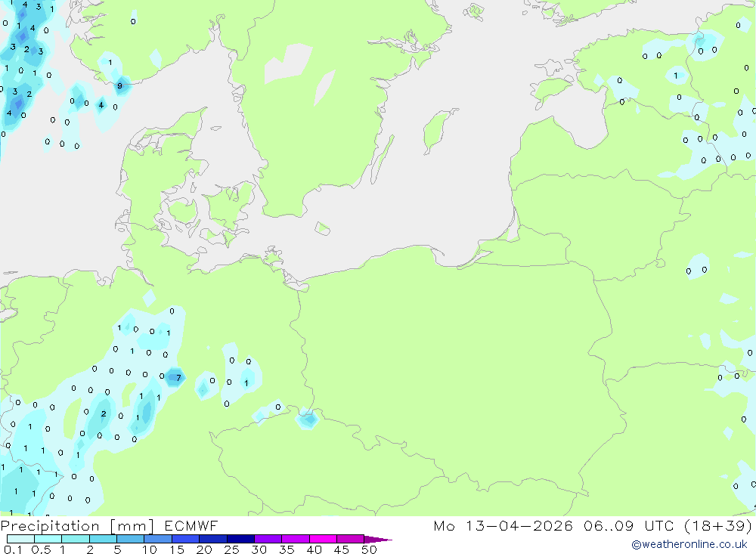Click the '9' precipitation value on the map
This screenshot has width=756, height=554.
119,86
